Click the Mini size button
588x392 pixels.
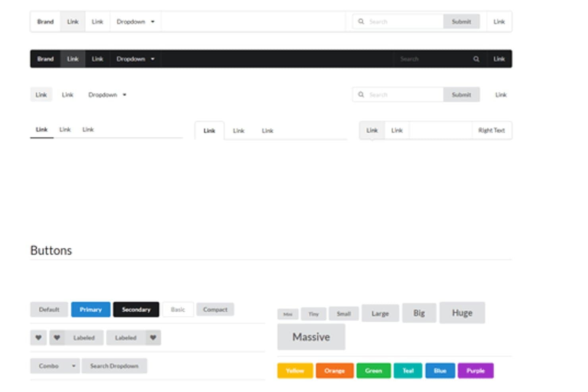coord(288,314)
